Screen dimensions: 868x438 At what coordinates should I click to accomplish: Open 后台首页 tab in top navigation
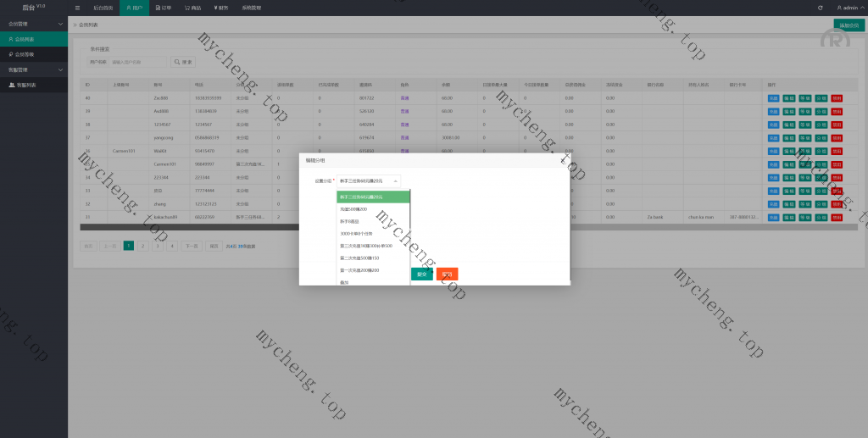click(103, 8)
